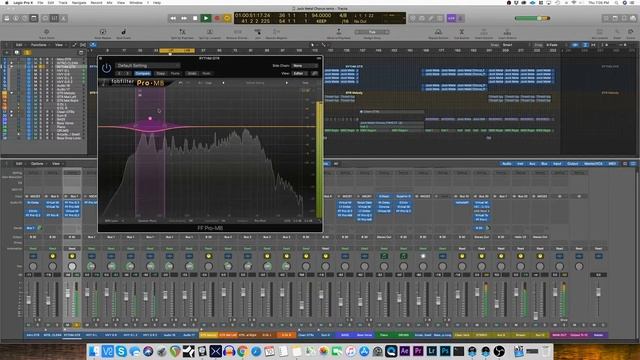Open the Mix menu
The width and height of the screenshot is (640, 360).
109,2
